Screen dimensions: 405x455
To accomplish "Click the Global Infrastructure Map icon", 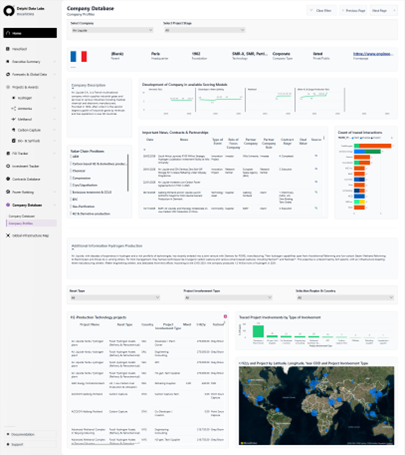I will 8,235.
